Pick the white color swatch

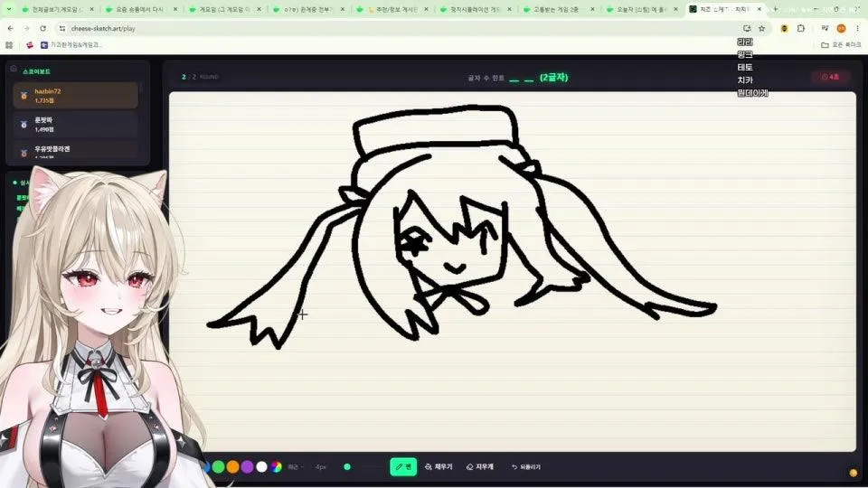[262, 467]
